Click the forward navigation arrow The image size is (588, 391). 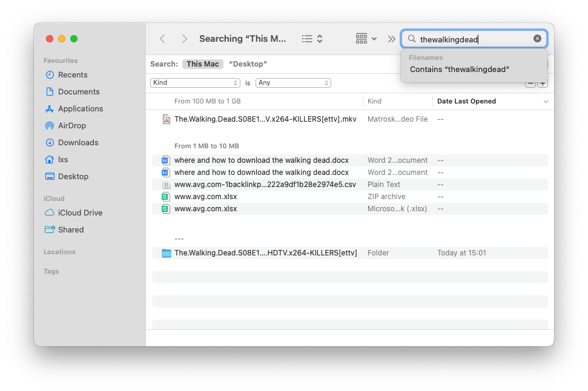[x=184, y=38]
